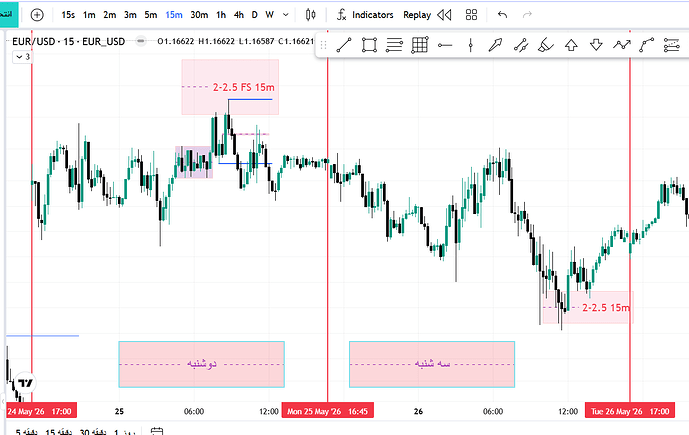Click the teal button at top-left corner

9,14
